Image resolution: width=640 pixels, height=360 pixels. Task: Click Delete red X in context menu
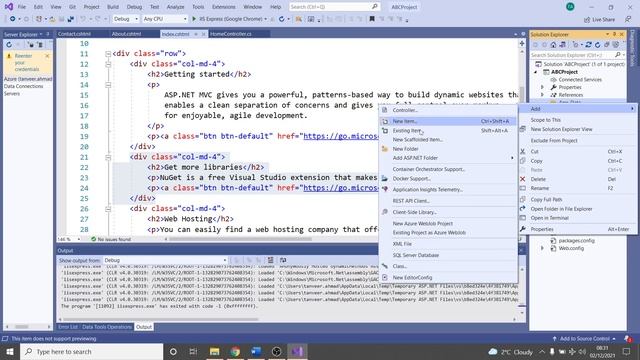523,179
